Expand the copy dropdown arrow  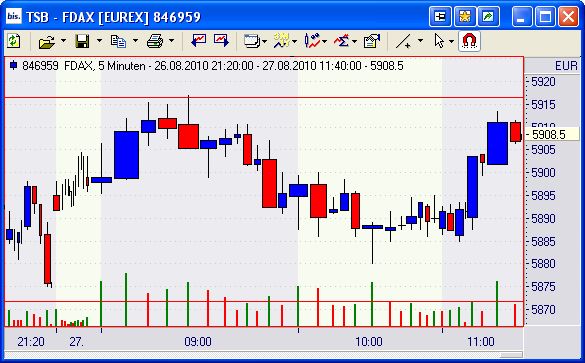coord(135,40)
